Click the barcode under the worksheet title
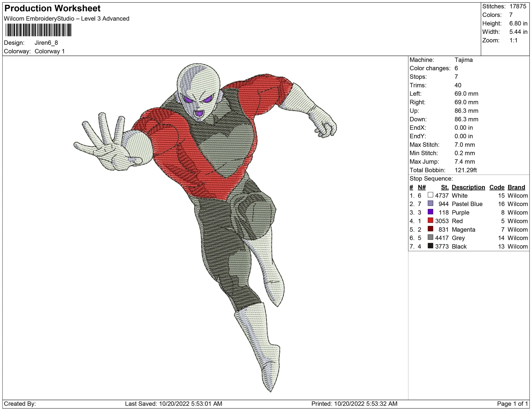Screen dimensions: 532x409 (x=38, y=30)
